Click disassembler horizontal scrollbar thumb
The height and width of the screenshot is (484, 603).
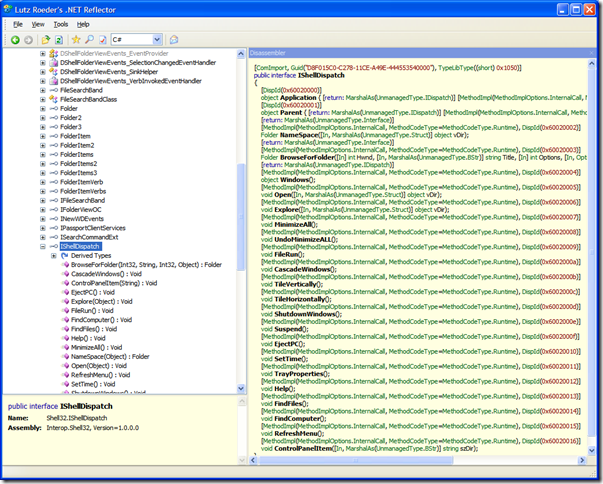coord(356,460)
